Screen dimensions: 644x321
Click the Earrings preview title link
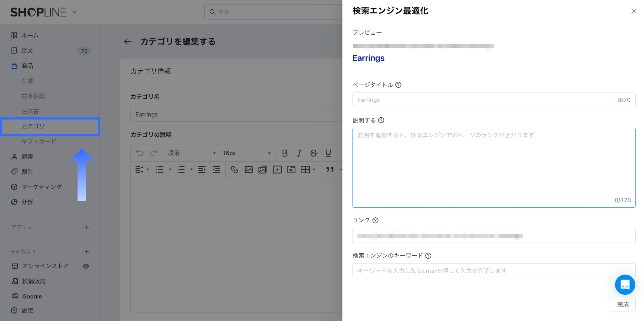click(368, 58)
